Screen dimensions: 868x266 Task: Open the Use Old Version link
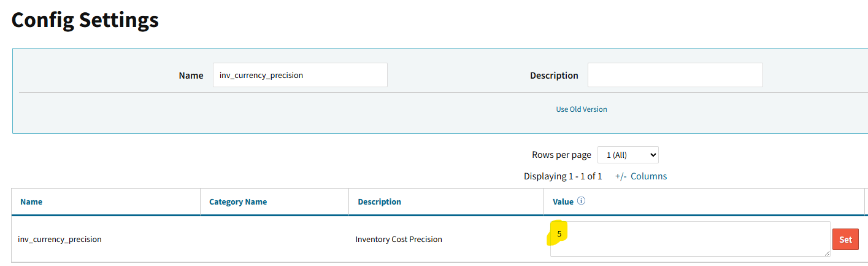coord(582,109)
